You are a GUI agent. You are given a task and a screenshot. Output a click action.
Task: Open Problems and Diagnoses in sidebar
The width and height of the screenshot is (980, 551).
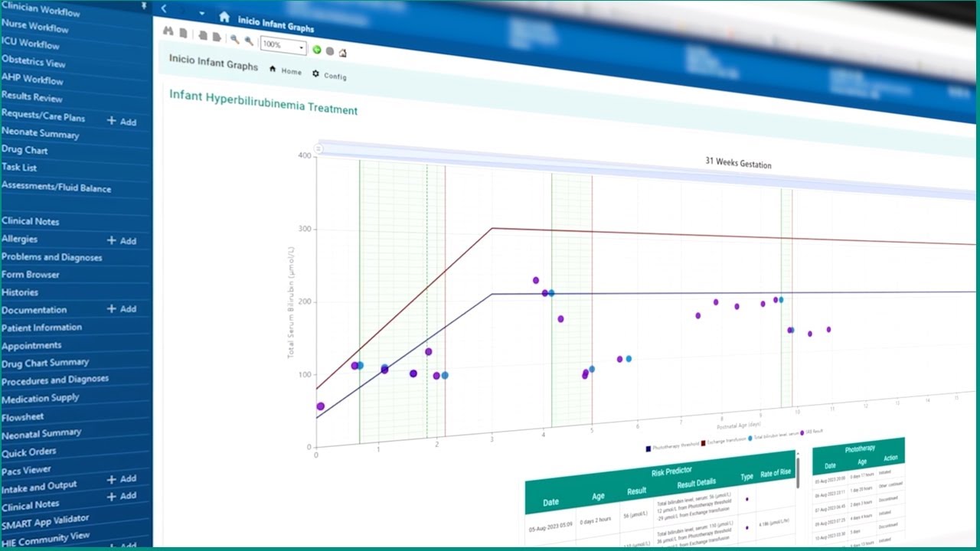click(x=52, y=257)
